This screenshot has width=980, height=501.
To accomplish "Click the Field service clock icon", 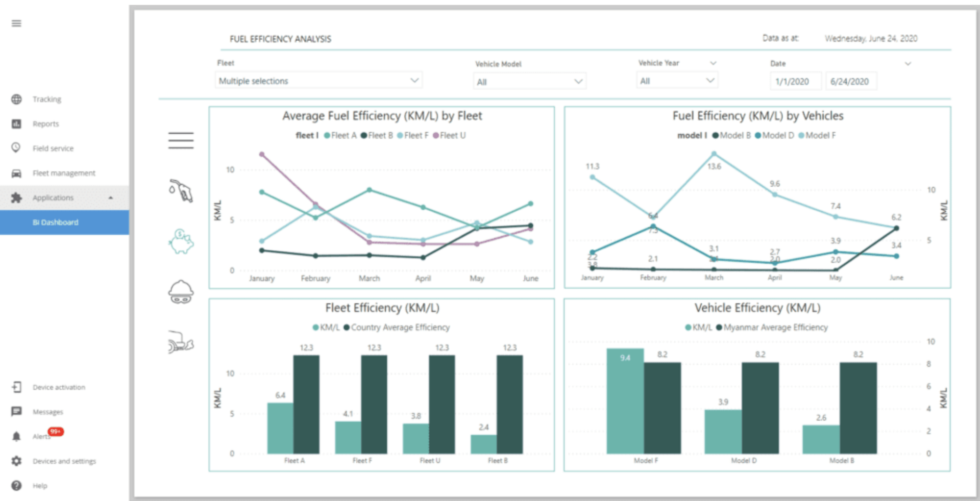I will tap(16, 148).
